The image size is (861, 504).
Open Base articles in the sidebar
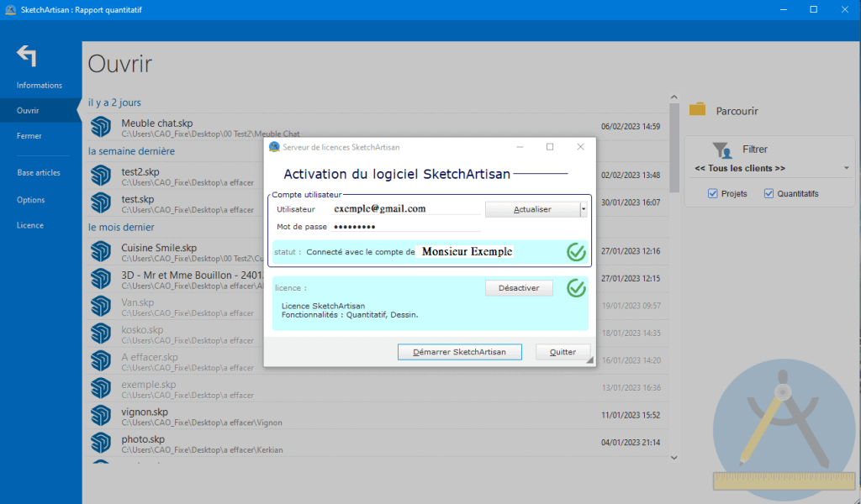(40, 172)
